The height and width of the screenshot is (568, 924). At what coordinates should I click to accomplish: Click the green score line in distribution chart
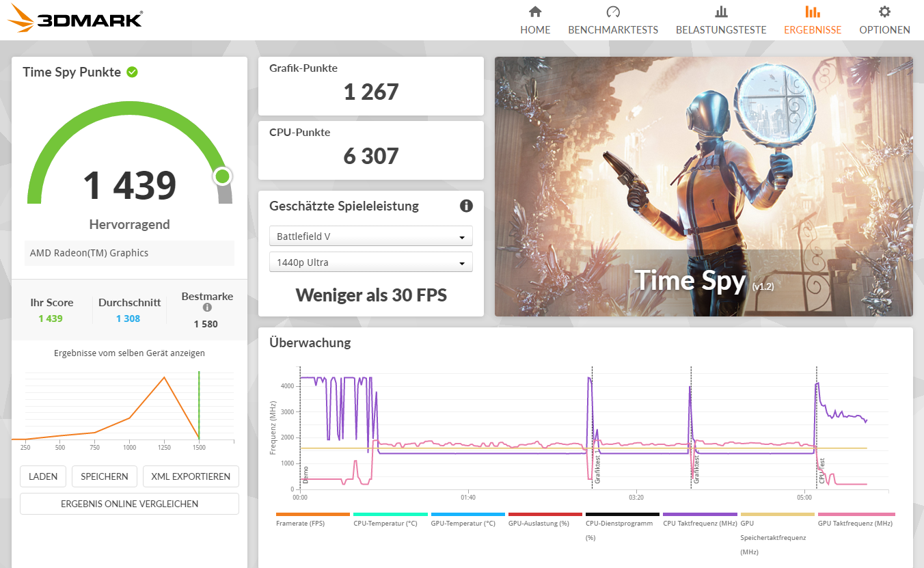click(199, 405)
